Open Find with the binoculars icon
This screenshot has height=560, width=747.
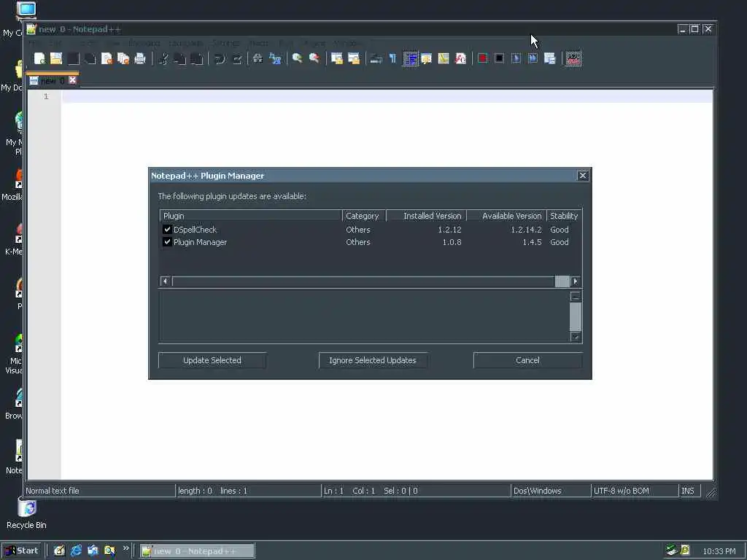[x=258, y=58]
